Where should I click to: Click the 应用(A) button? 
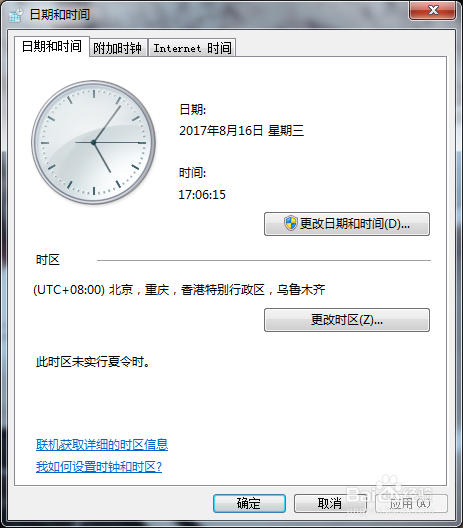(411, 503)
